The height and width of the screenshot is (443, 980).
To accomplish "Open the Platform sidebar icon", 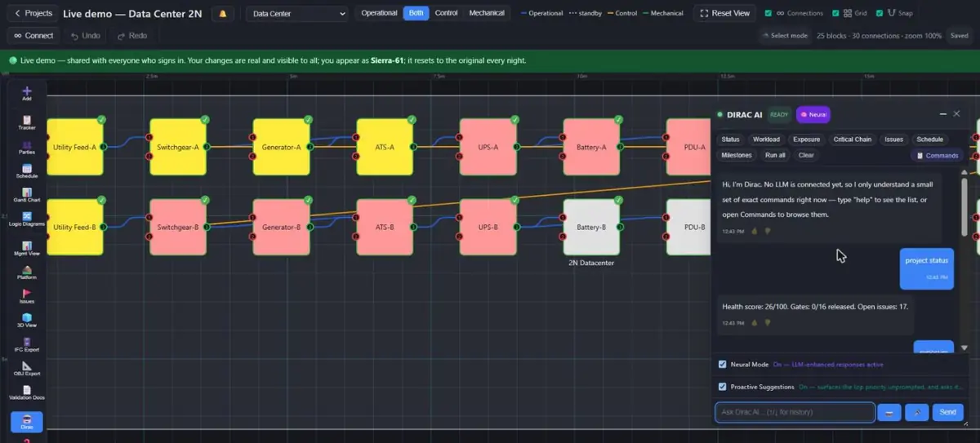I will pos(27,272).
